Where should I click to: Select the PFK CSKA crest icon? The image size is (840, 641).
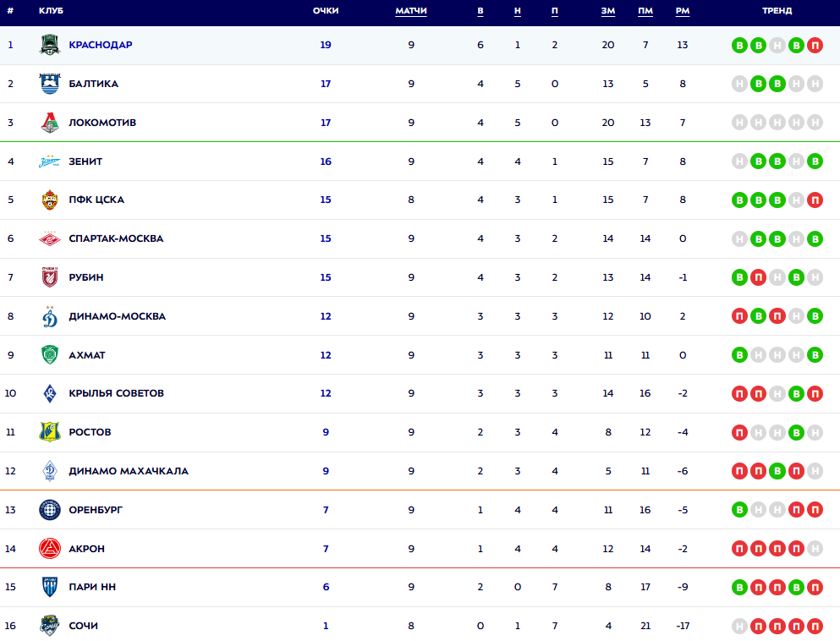point(50,200)
